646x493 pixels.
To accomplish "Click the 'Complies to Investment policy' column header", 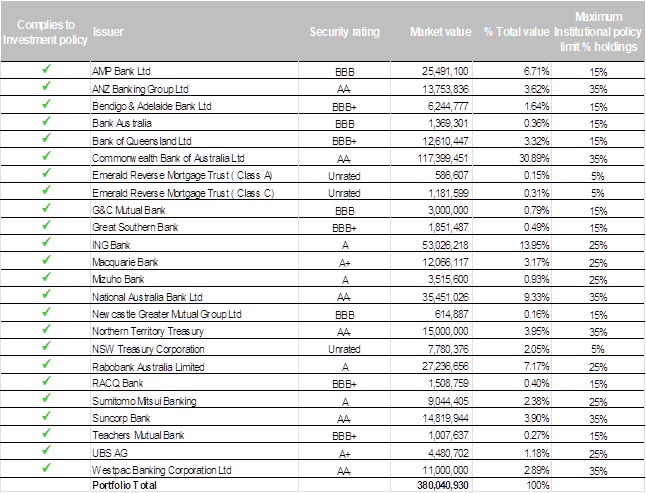I will [45, 32].
